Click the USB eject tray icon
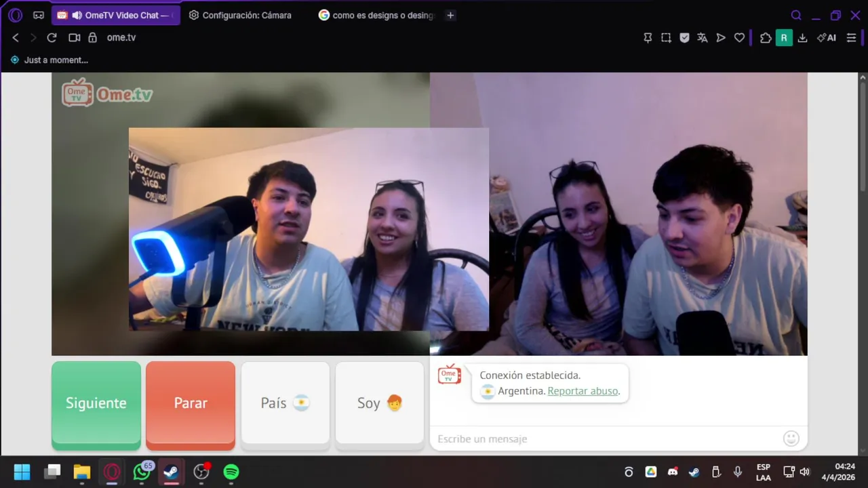 [715, 472]
